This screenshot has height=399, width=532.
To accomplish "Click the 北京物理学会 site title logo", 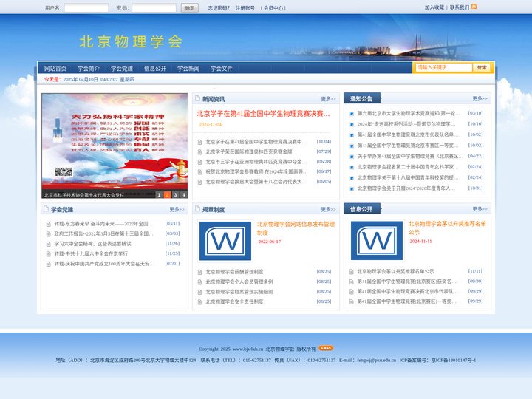I will coord(131,41).
